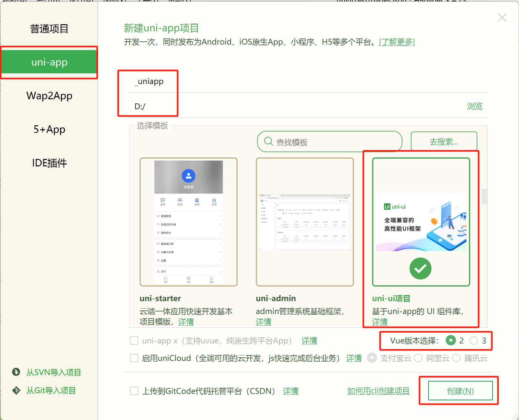Click the 去搜索... button
The image size is (519, 420).
[x=444, y=142]
